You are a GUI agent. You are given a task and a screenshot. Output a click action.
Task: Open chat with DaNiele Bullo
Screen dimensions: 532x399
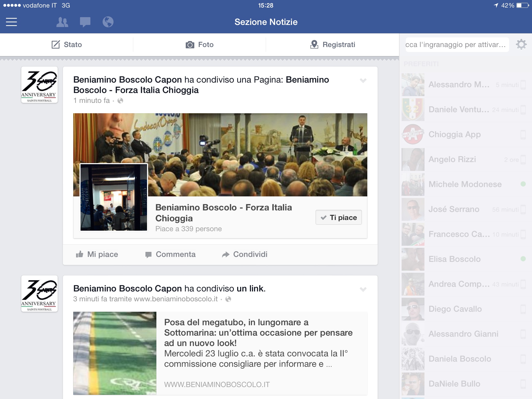465,384
